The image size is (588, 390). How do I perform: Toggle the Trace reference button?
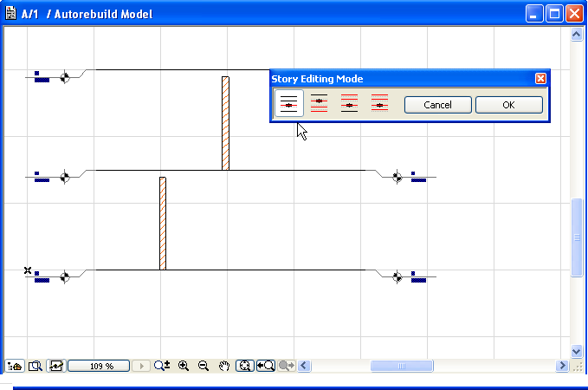pos(56,366)
